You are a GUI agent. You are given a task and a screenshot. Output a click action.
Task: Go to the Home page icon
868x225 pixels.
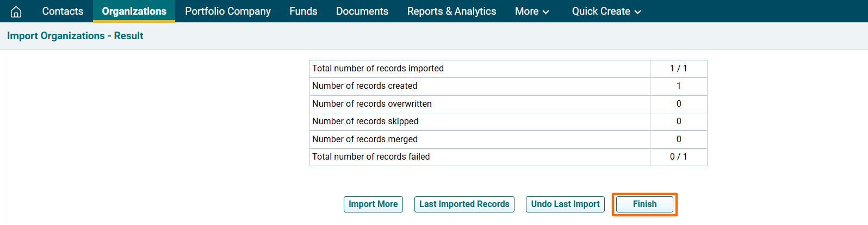coord(16,11)
